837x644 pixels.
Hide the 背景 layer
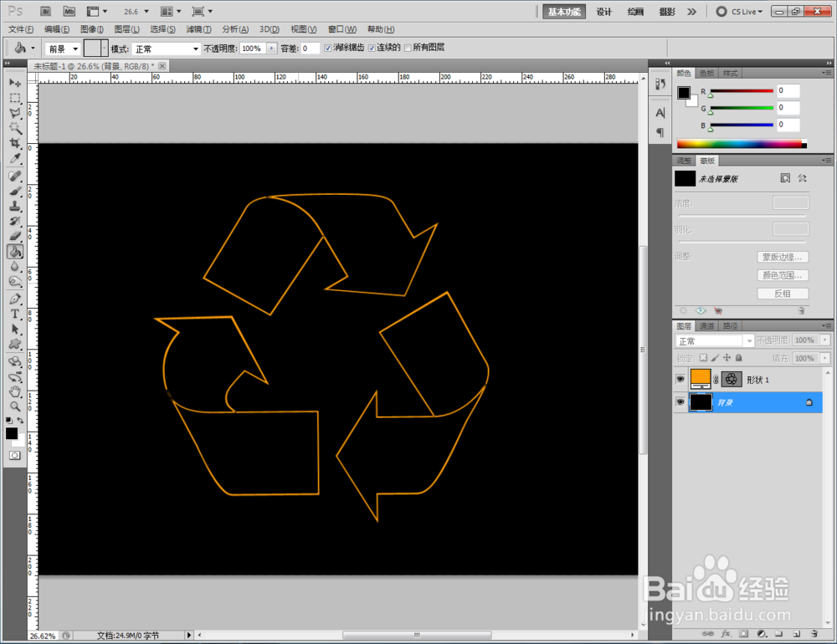click(x=680, y=402)
